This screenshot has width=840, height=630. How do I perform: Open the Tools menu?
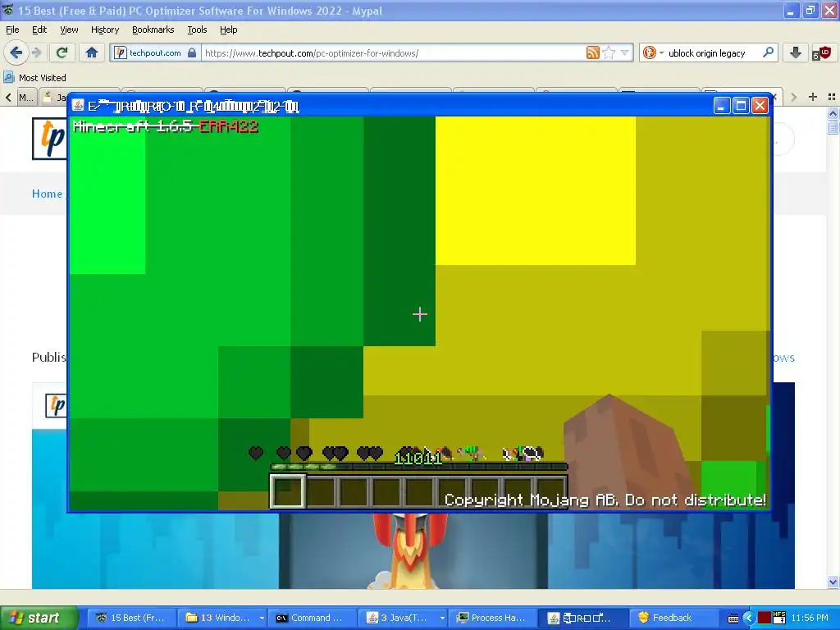tap(197, 30)
